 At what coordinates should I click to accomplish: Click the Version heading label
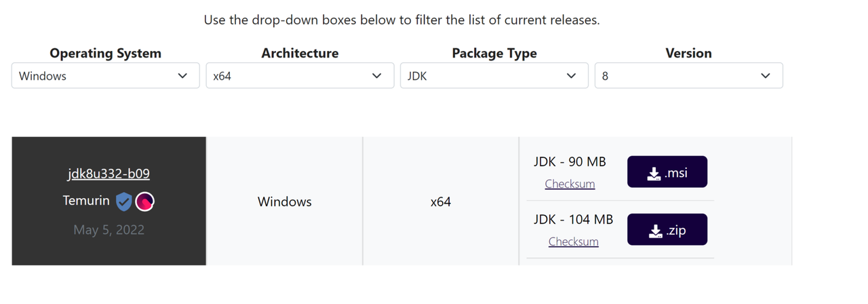pyautogui.click(x=688, y=53)
